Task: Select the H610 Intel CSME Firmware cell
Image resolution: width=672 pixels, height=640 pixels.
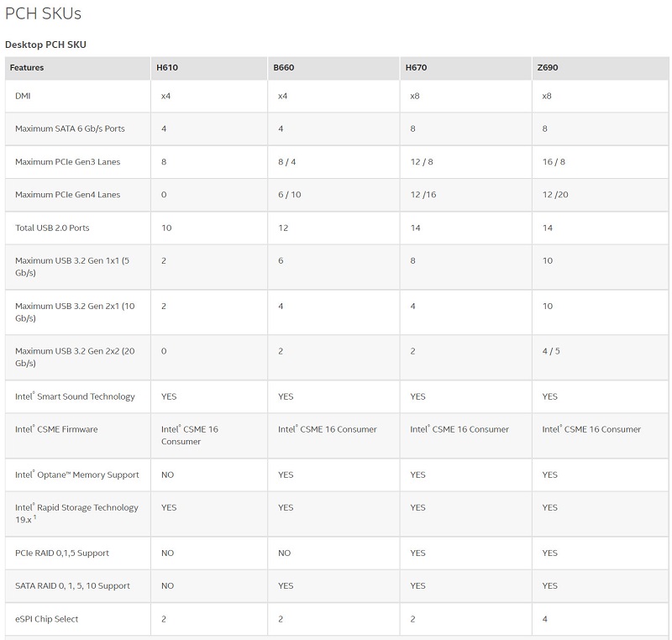Action: coord(190,435)
